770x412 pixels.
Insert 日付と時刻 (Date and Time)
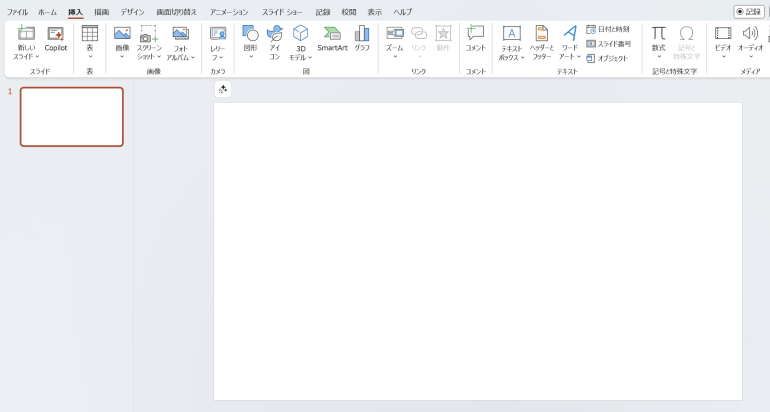pyautogui.click(x=608, y=29)
